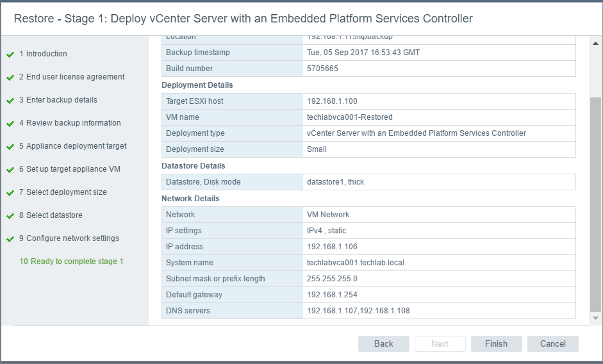This screenshot has height=364, width=603.
Task: Click the vertical scrollbar thumb
Action: pyautogui.click(x=595, y=204)
